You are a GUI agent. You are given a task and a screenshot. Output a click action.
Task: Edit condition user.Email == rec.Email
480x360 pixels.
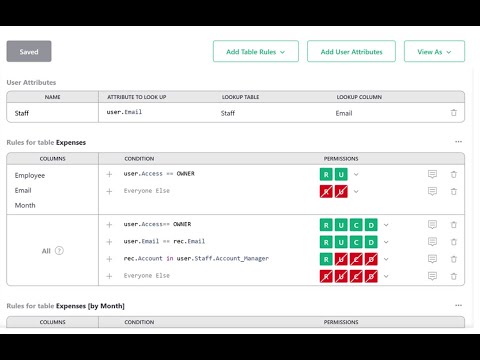point(164,241)
